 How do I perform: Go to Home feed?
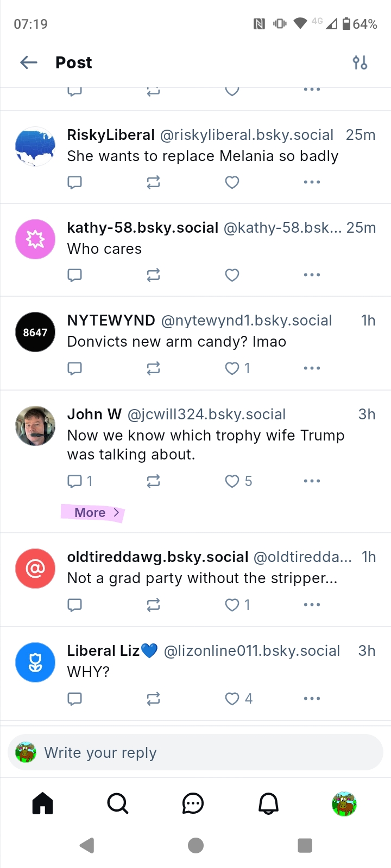tap(42, 803)
